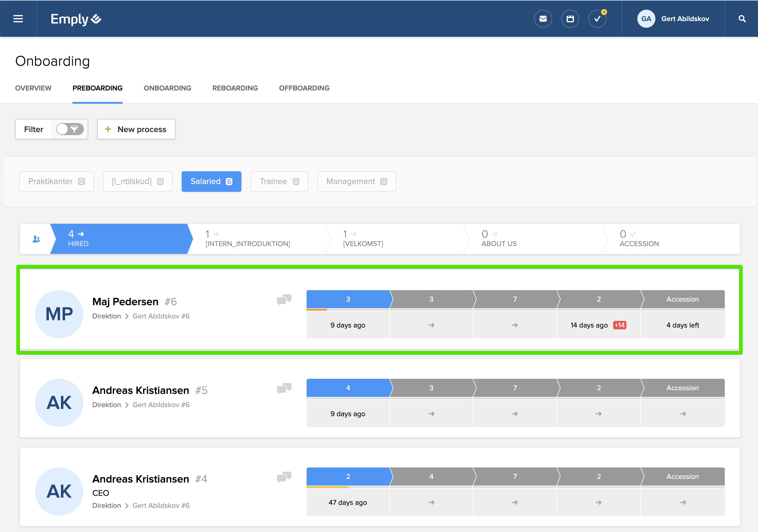The width and height of the screenshot is (758, 532).
Task: Open comments icon for Andreas Kristiansen #5
Action: pyautogui.click(x=284, y=388)
